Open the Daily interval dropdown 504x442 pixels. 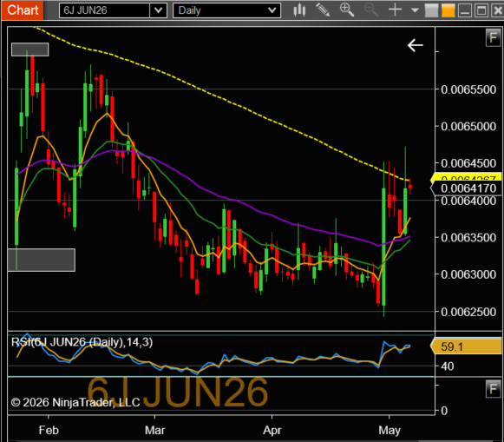pyautogui.click(x=226, y=10)
